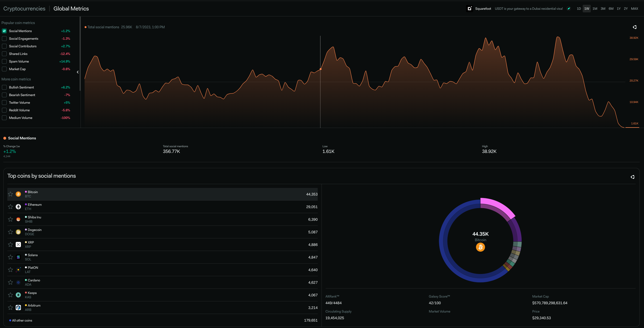
Task: Click the share icon on Top coins panel
Action: (632, 177)
